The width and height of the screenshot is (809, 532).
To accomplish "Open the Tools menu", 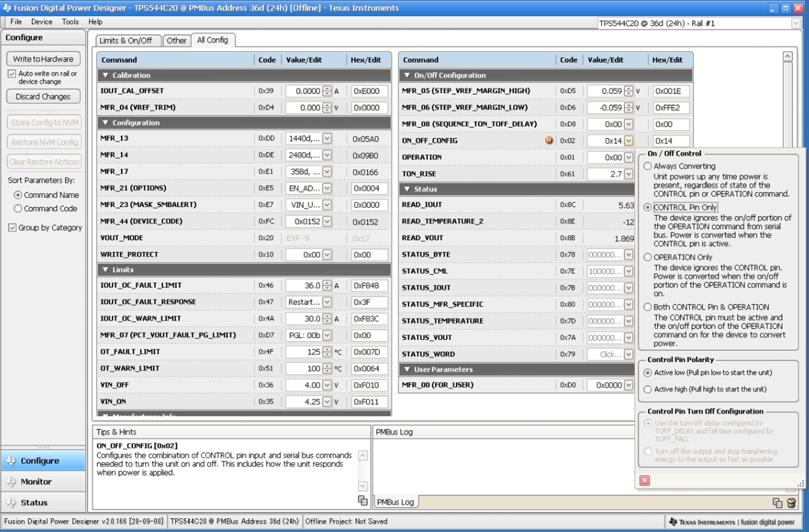I will coord(70,22).
